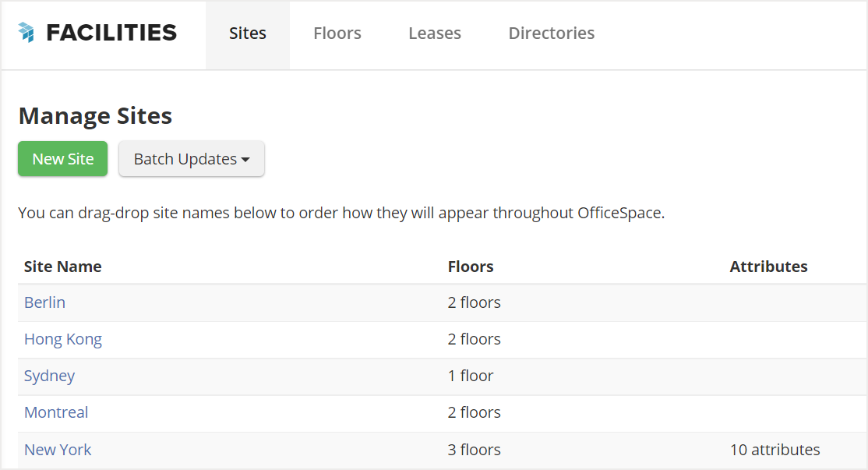Click the Montreal site name
The width and height of the screenshot is (868, 470).
pyautogui.click(x=56, y=412)
